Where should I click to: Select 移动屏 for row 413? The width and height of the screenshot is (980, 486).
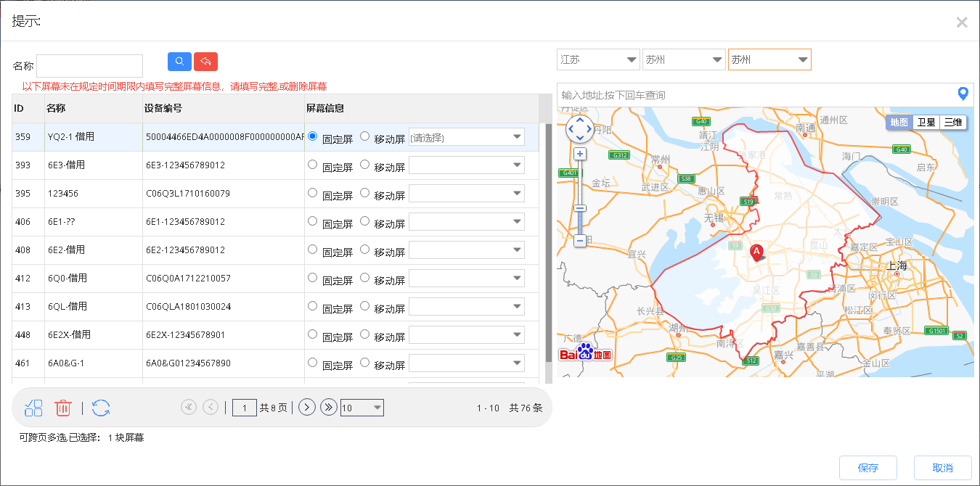(x=364, y=306)
